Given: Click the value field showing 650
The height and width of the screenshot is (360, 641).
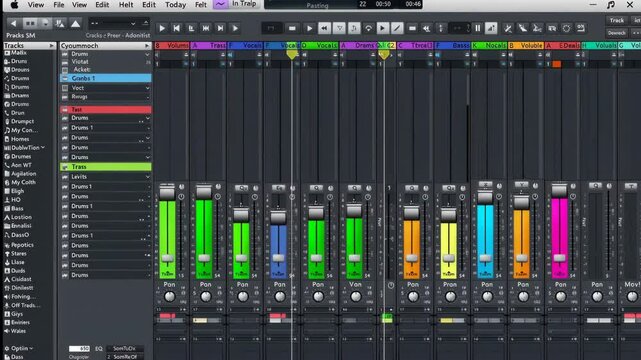Looking at the screenshot, I should (79, 349).
